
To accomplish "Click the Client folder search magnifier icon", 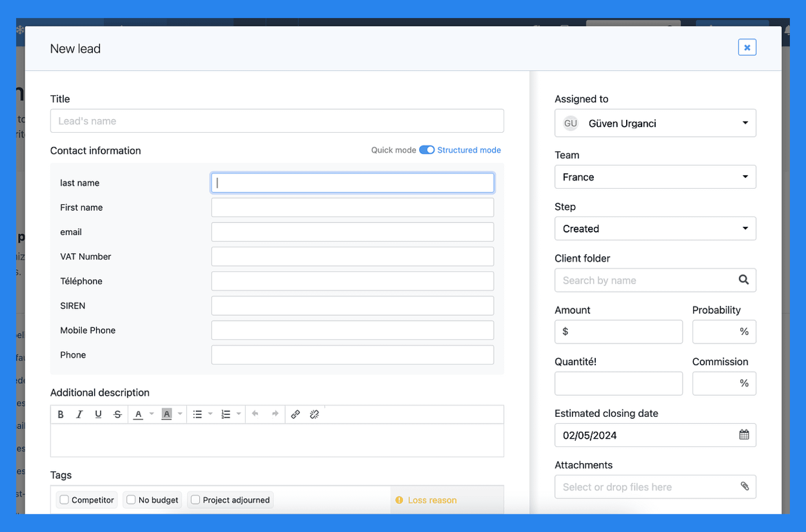I will (x=743, y=280).
